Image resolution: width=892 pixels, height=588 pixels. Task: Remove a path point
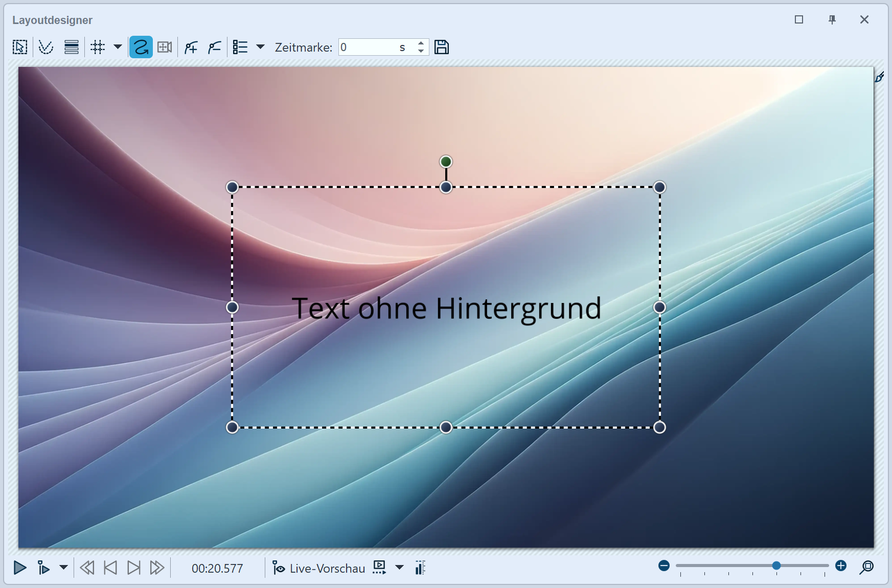[214, 47]
